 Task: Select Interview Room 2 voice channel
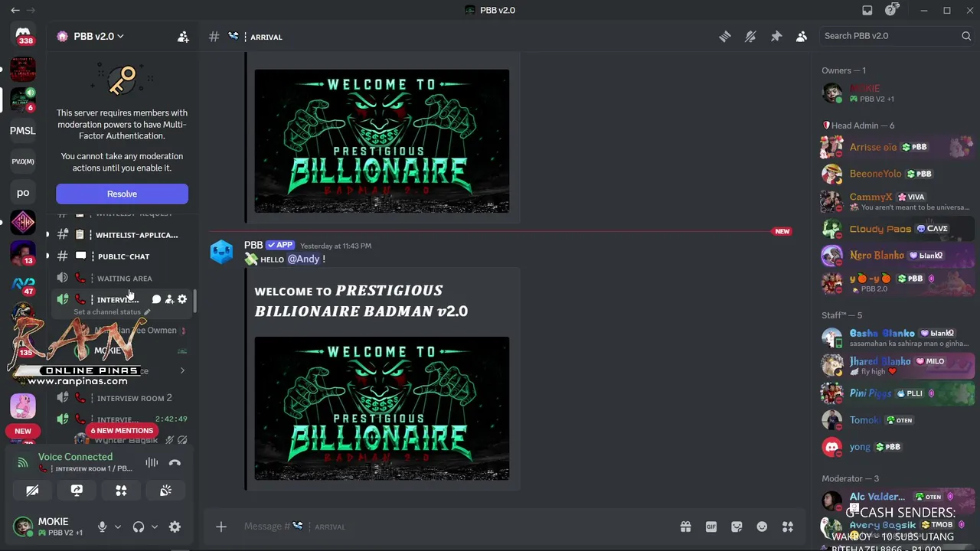[x=122, y=398]
